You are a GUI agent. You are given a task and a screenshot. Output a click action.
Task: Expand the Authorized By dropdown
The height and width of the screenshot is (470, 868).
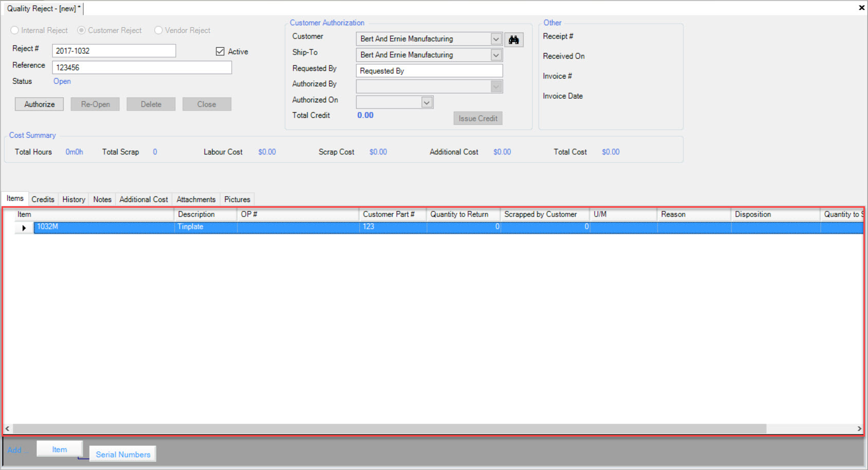tap(496, 86)
